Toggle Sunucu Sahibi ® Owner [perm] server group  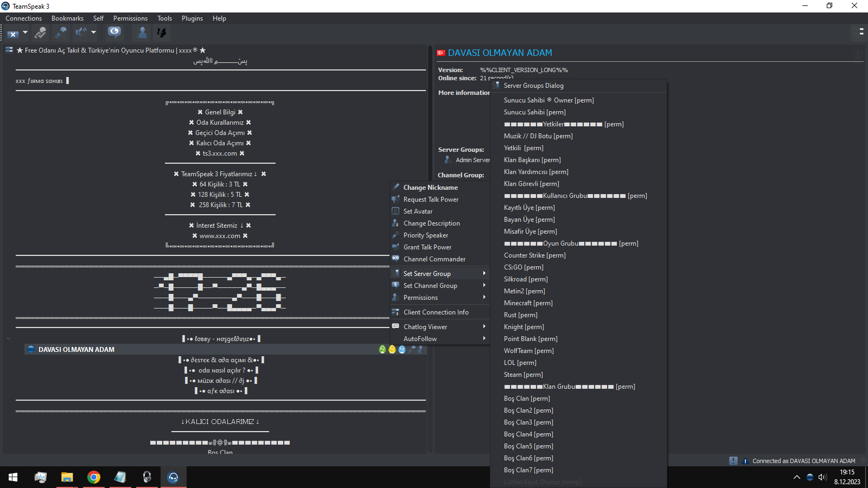click(x=578, y=100)
